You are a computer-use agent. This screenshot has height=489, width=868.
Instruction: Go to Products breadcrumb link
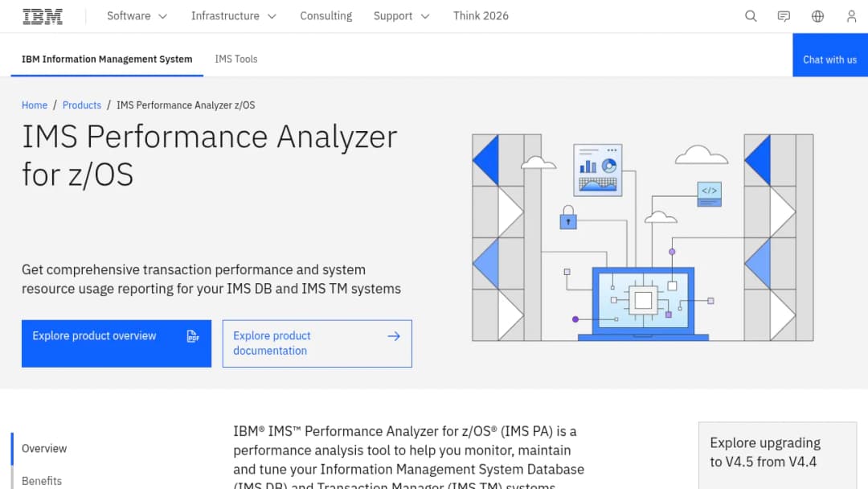[x=82, y=105]
